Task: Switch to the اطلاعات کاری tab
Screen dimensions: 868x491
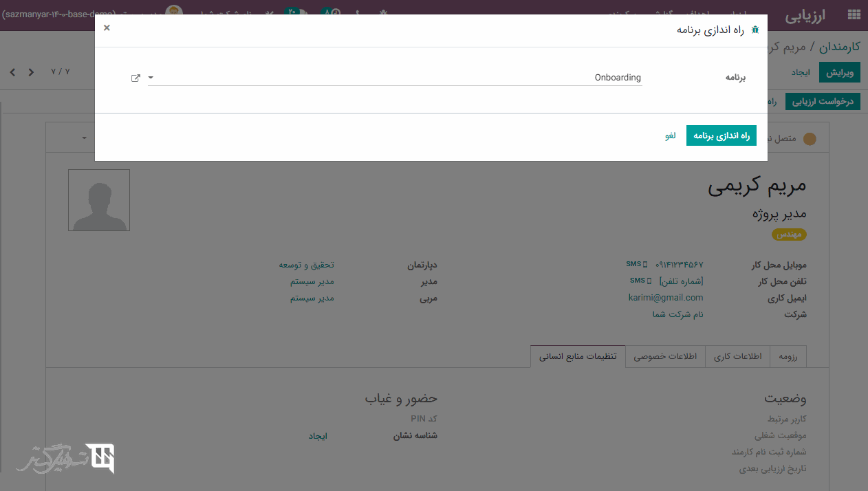Action: tap(738, 356)
